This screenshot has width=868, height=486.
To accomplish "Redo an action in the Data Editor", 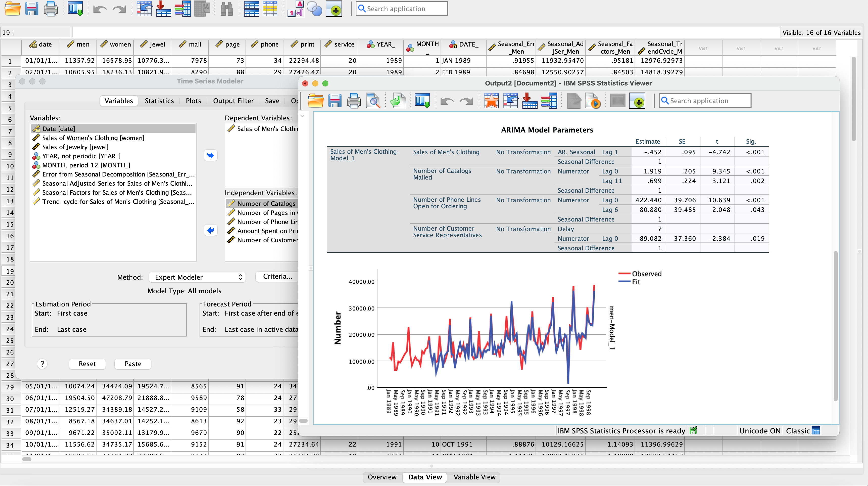I will click(x=119, y=8).
